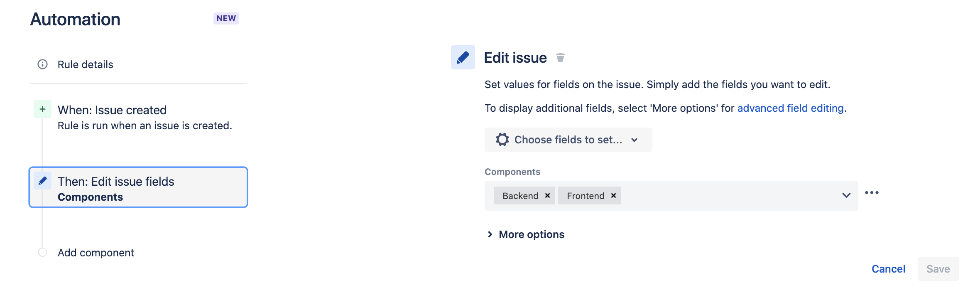This screenshot has height=295, width=980.
Task: Remove the Backend component tag
Action: [x=547, y=196]
